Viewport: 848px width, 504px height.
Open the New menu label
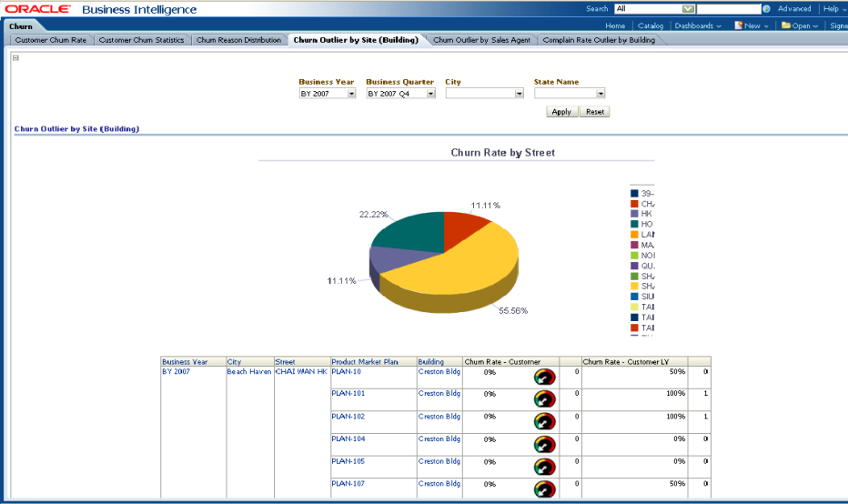coord(752,25)
